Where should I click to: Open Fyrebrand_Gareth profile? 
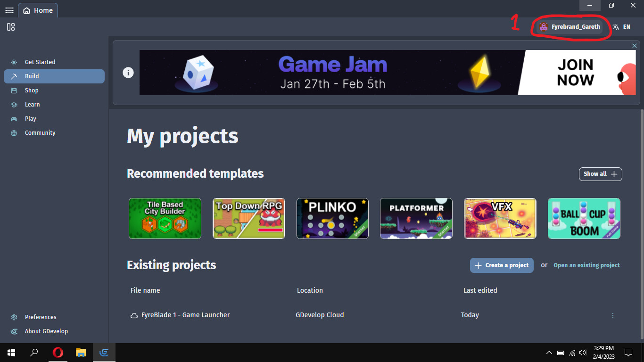click(x=570, y=27)
